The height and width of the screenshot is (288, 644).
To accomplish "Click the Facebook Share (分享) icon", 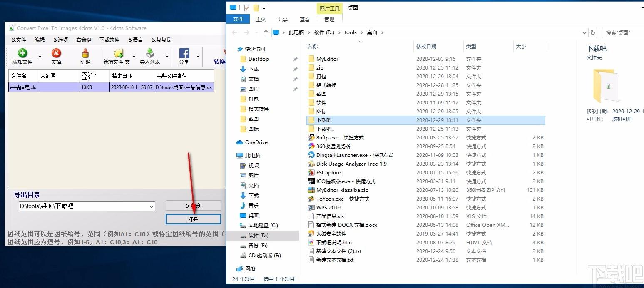I will pyautogui.click(x=184, y=53).
